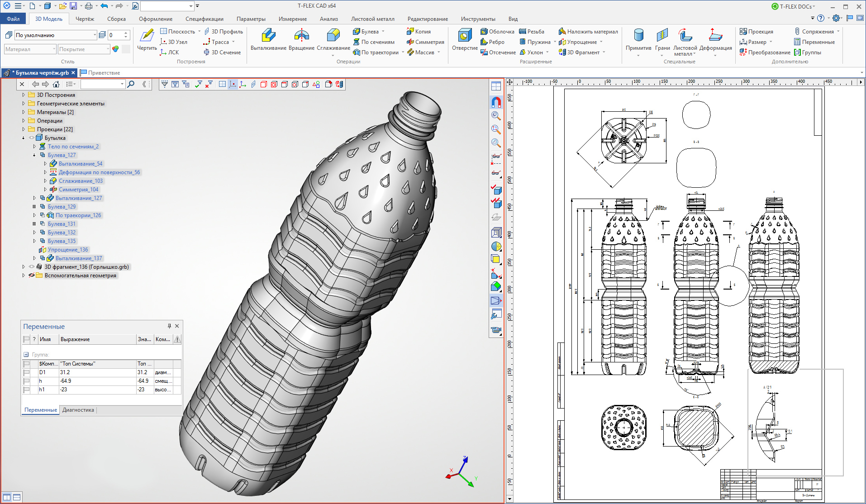Open the camera settings icon in the side toolbar
Screen dimensions: 866x504
click(496, 330)
